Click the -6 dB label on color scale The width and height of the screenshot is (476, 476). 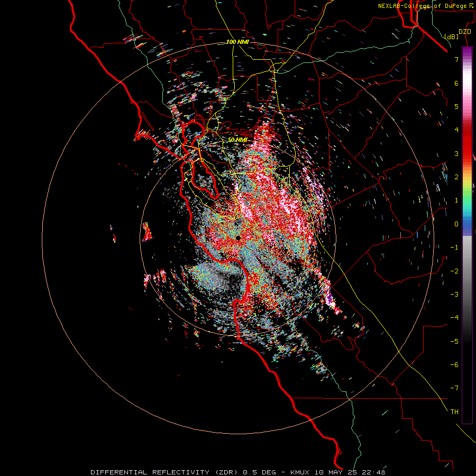click(454, 365)
